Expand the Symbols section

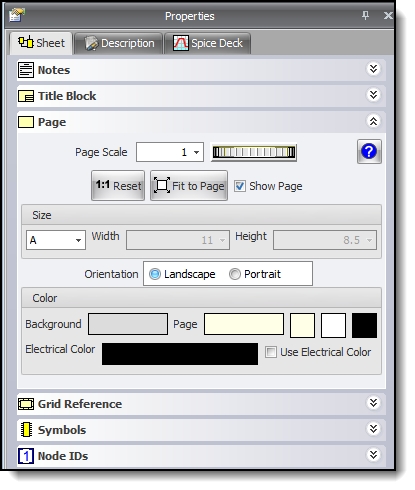[x=373, y=429]
